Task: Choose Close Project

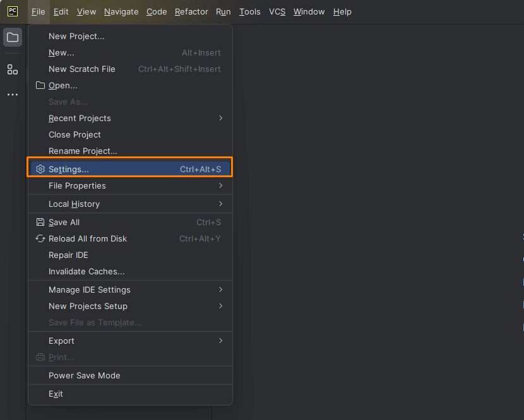Action: tap(130, 134)
